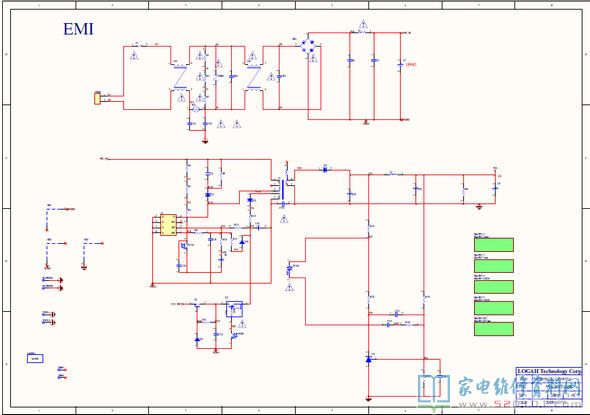Select the orange AC input connector

(97, 99)
